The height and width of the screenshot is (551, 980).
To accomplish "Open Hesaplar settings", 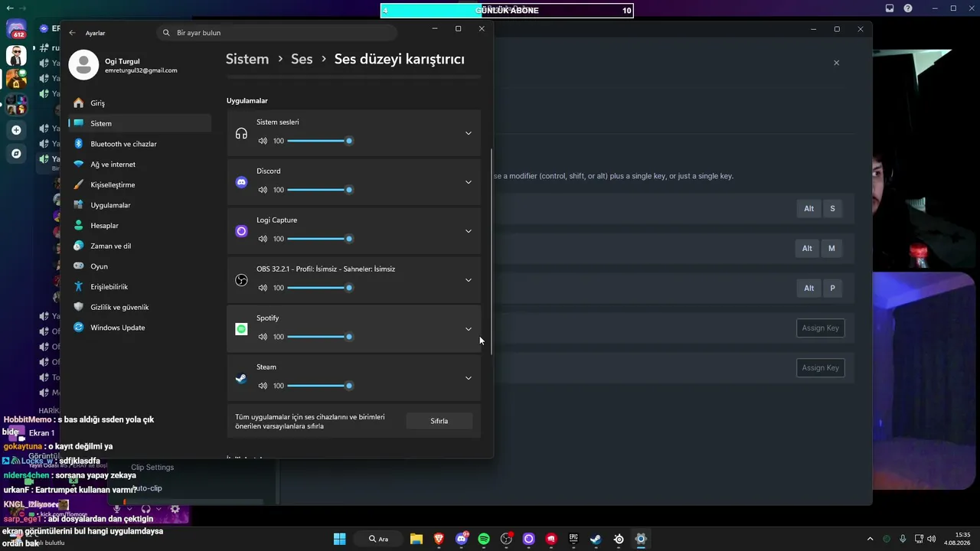I will point(139,225).
